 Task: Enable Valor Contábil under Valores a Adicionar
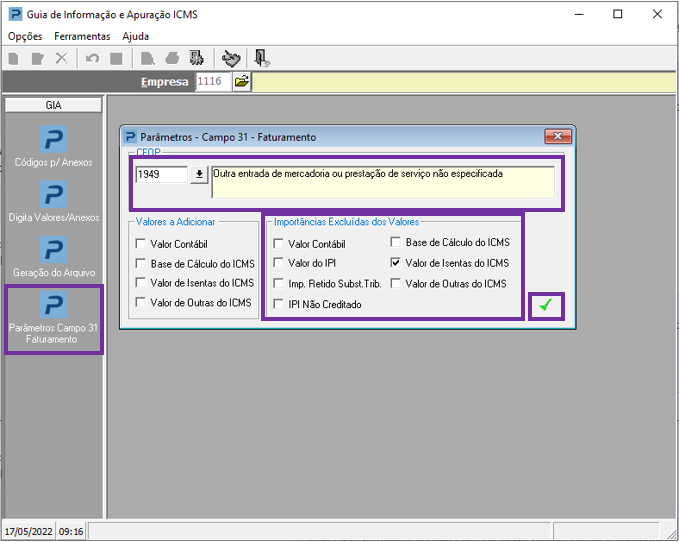click(141, 244)
